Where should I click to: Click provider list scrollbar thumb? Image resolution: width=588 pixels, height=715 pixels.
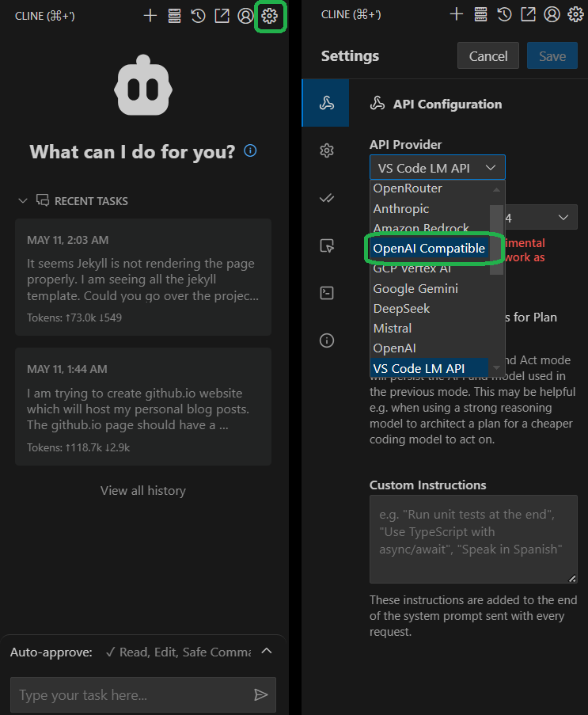tap(496, 240)
